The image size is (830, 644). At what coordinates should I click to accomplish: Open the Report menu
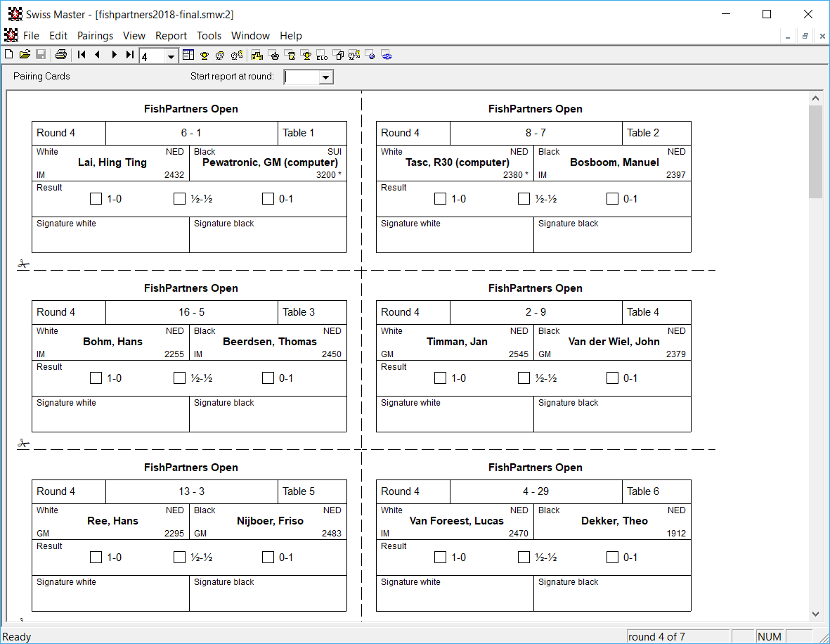coord(171,35)
